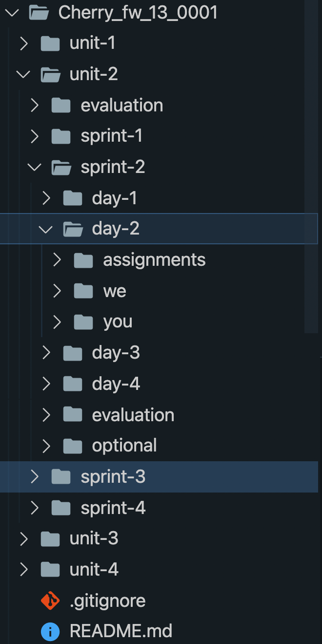
Task: Click the info icon beside README.md
Action: tap(50, 631)
